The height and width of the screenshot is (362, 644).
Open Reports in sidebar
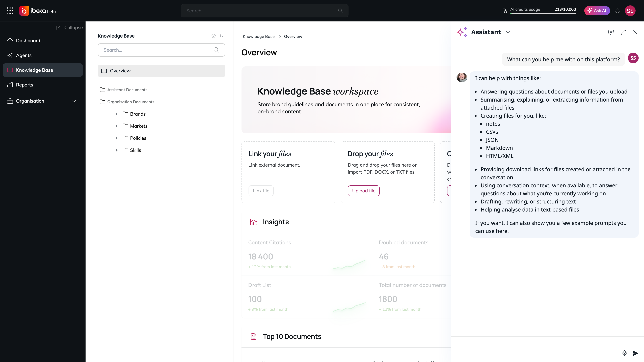pyautogui.click(x=43, y=85)
